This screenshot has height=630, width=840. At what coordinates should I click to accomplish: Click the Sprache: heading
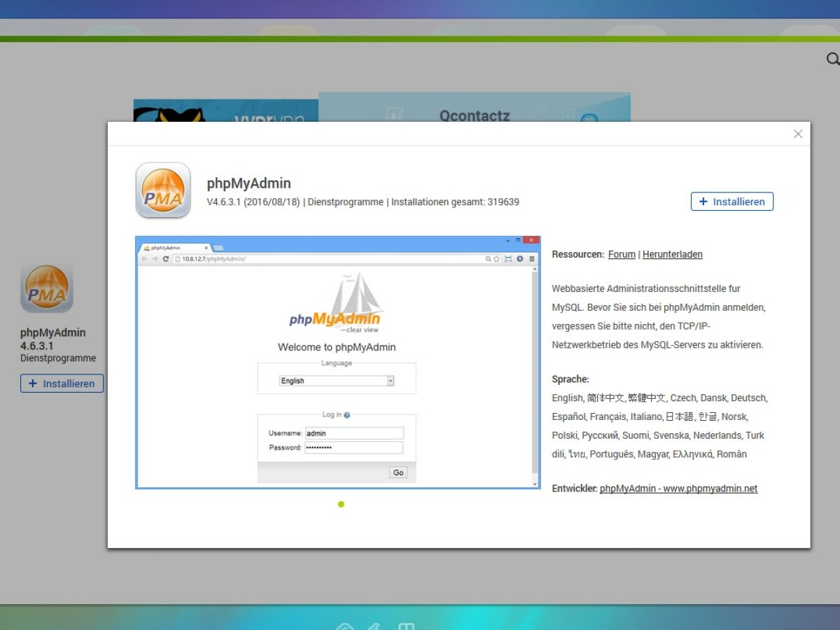(x=570, y=379)
